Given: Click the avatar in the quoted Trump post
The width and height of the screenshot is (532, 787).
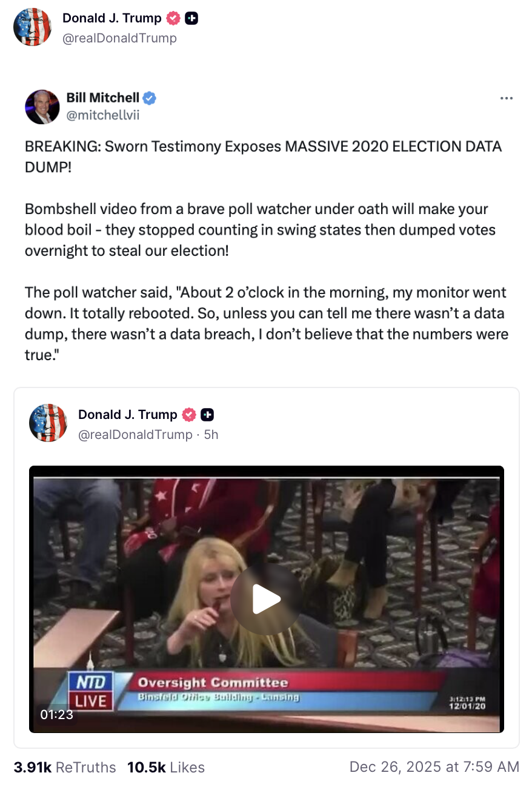Looking at the screenshot, I should [x=48, y=423].
